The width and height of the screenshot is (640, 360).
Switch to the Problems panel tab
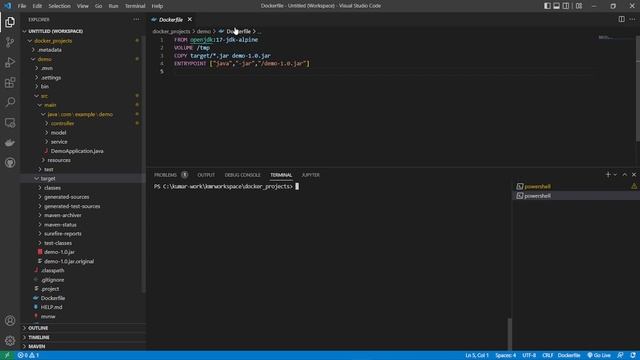(x=165, y=175)
